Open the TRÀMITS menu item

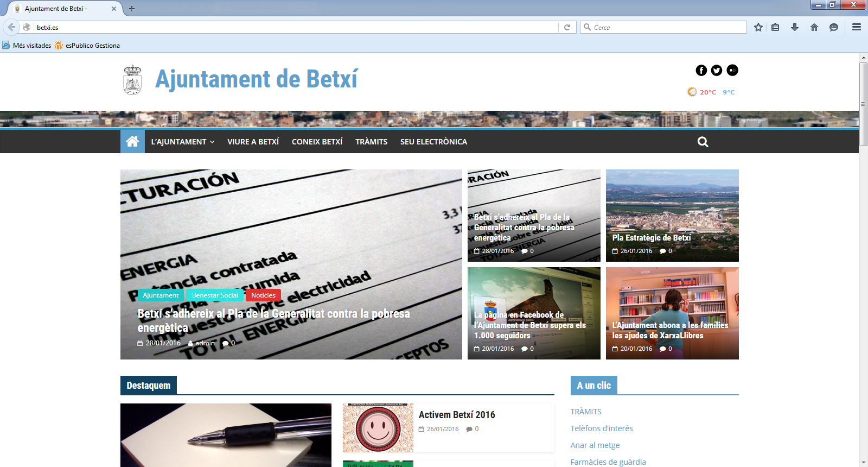(371, 142)
